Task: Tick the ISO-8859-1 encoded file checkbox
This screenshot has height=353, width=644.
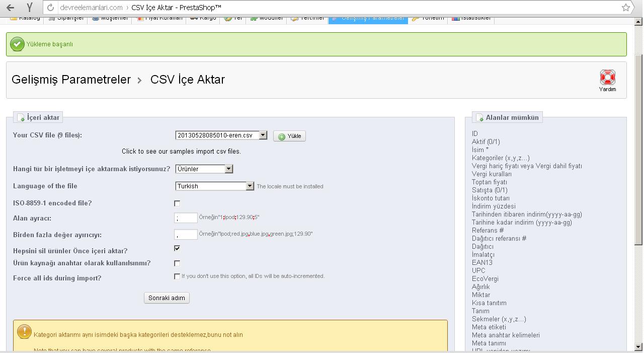Action: tap(177, 203)
